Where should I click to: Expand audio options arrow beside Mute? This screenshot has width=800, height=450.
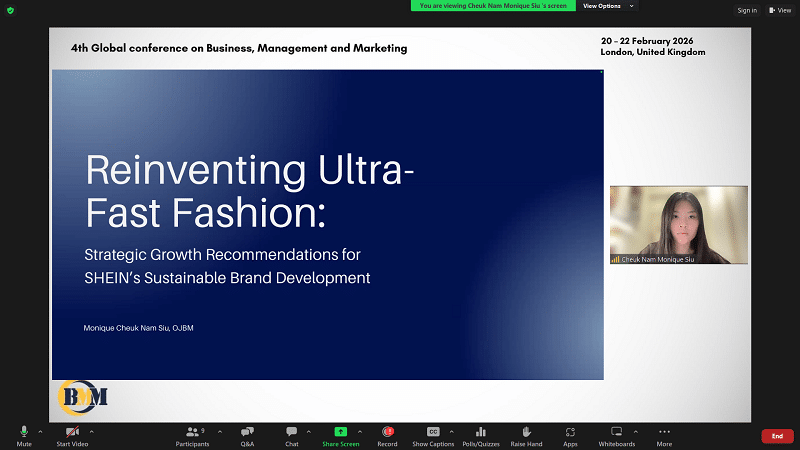pos(41,431)
